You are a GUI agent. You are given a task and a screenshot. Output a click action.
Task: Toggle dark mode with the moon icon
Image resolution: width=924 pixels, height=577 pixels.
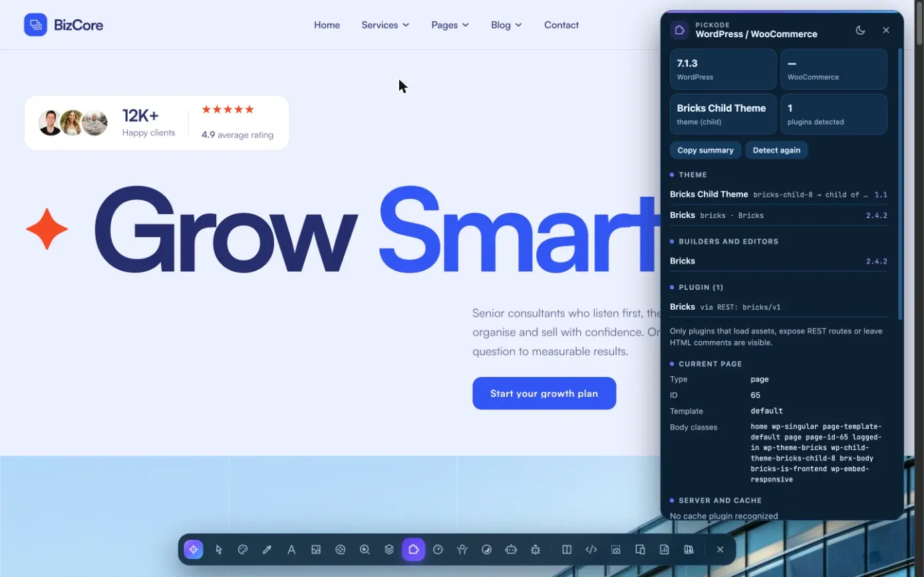point(860,30)
